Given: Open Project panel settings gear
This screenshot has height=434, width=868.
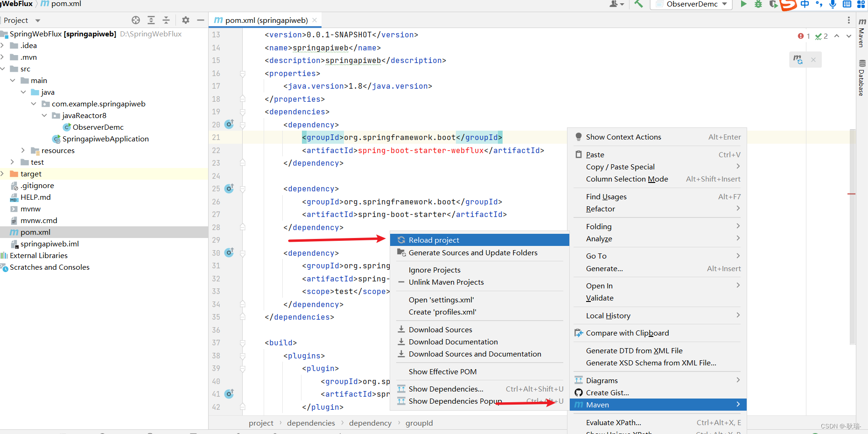Looking at the screenshot, I should [186, 20].
